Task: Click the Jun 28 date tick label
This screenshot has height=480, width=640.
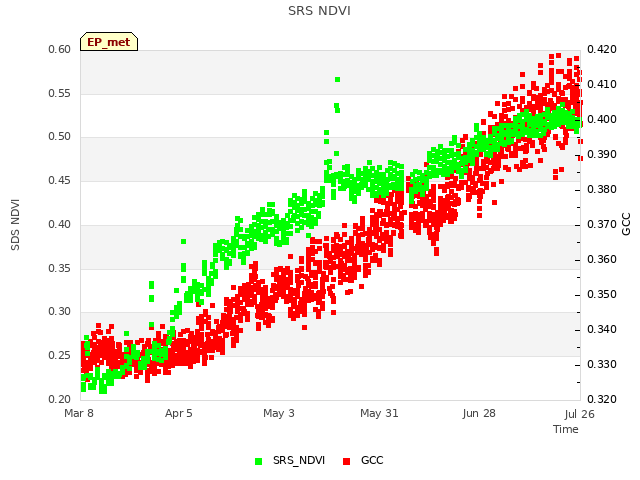Action: (x=479, y=413)
